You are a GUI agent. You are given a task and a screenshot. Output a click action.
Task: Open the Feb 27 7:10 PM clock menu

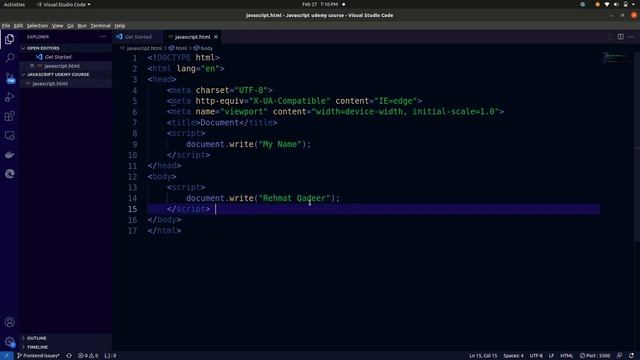[320, 4]
